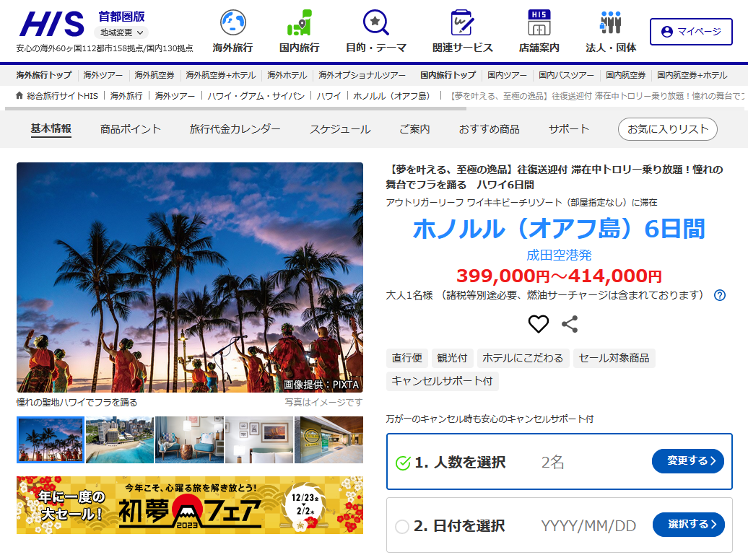748x560 pixels.
Task: Click the ホテルにこだわる tag
Action: point(523,358)
